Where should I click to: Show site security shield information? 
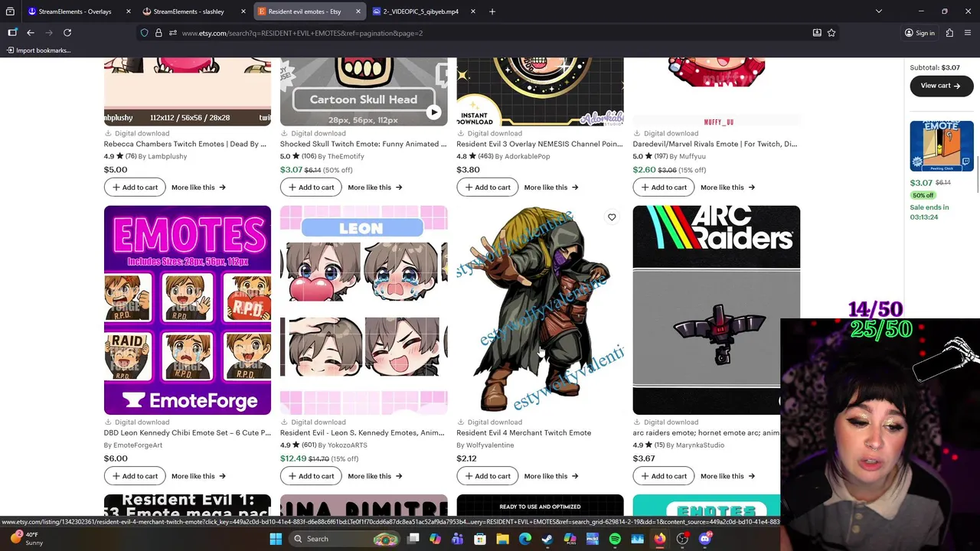pyautogui.click(x=144, y=33)
